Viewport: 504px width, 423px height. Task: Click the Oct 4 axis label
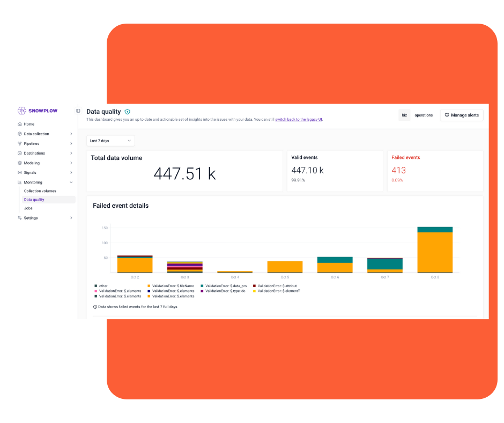235,277
